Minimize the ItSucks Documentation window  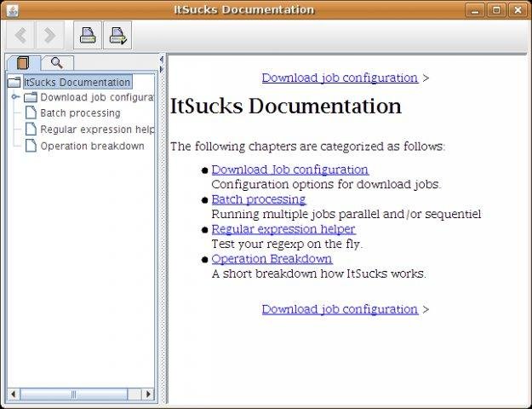[x=475, y=10]
